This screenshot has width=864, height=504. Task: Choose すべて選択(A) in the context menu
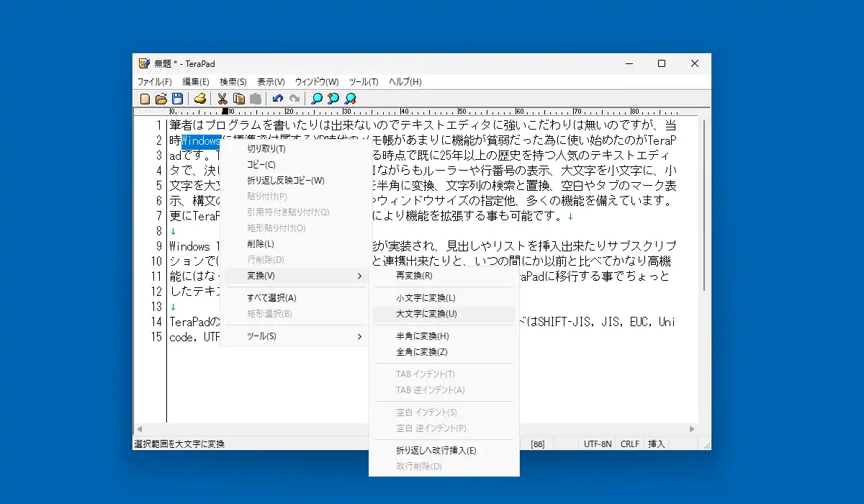(295, 298)
